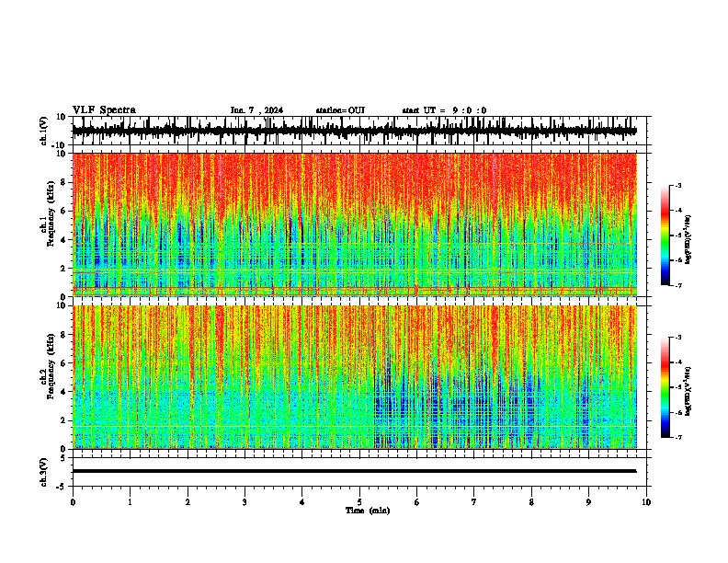The image size is (728, 563).
Task: Click the "5" tick on the time axis
Action: click(359, 502)
